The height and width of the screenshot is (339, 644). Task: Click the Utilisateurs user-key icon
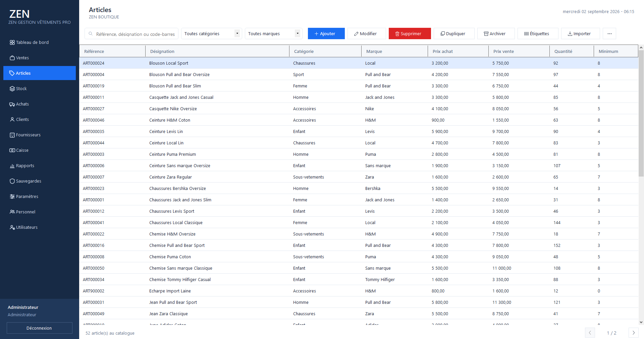12,227
